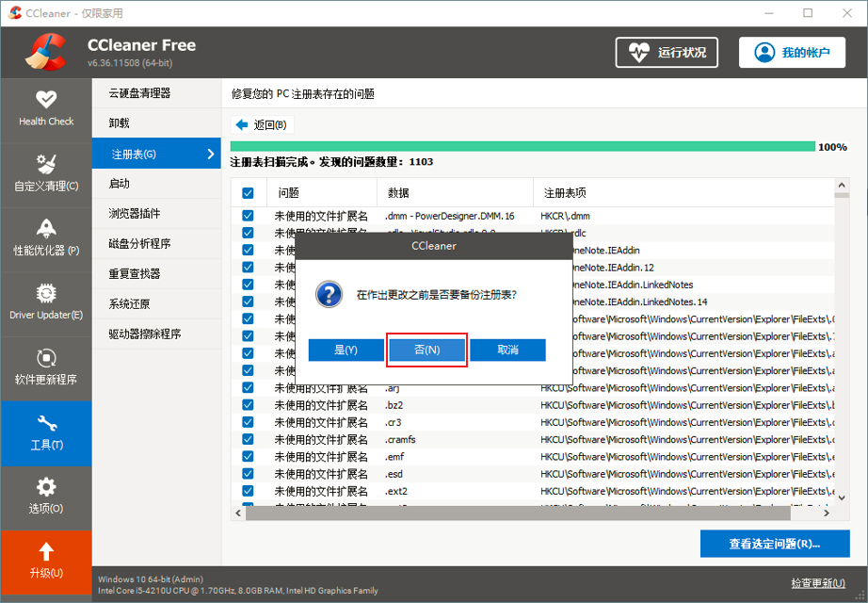Uncheck the .arj row checkbox
Viewport: 868px width, 603px height.
point(248,388)
